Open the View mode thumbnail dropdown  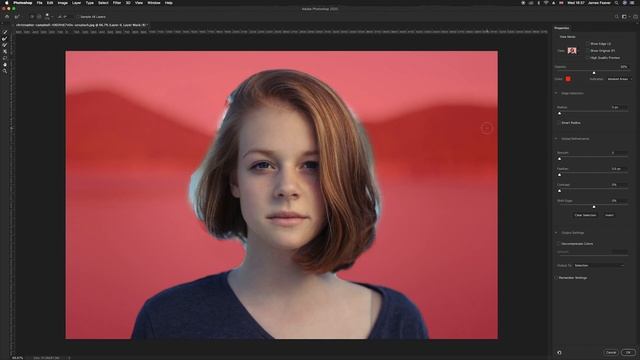573,51
